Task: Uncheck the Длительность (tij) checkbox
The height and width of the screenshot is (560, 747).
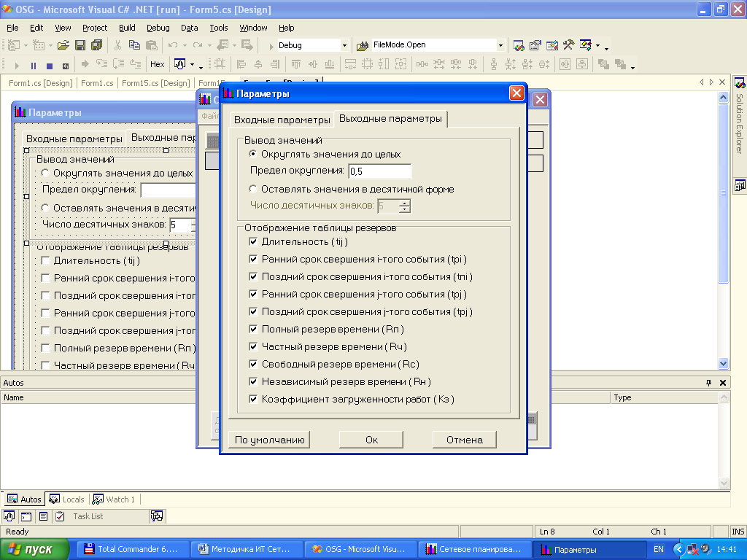Action: tap(253, 241)
